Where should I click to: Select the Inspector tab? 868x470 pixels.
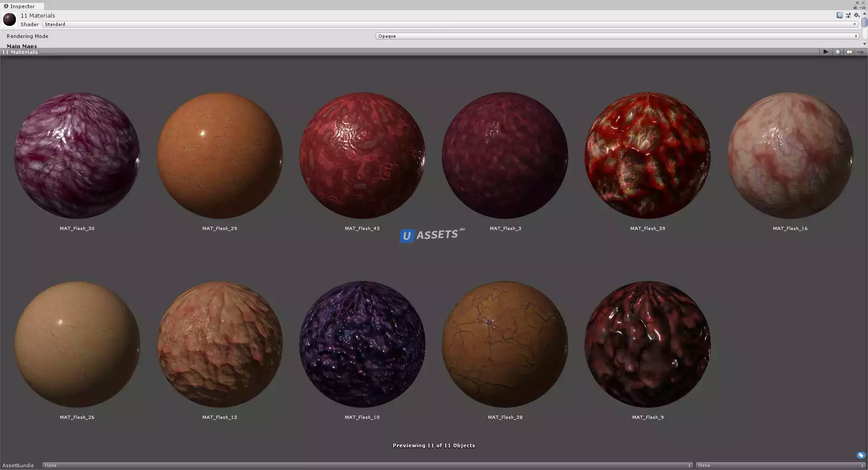pos(22,6)
